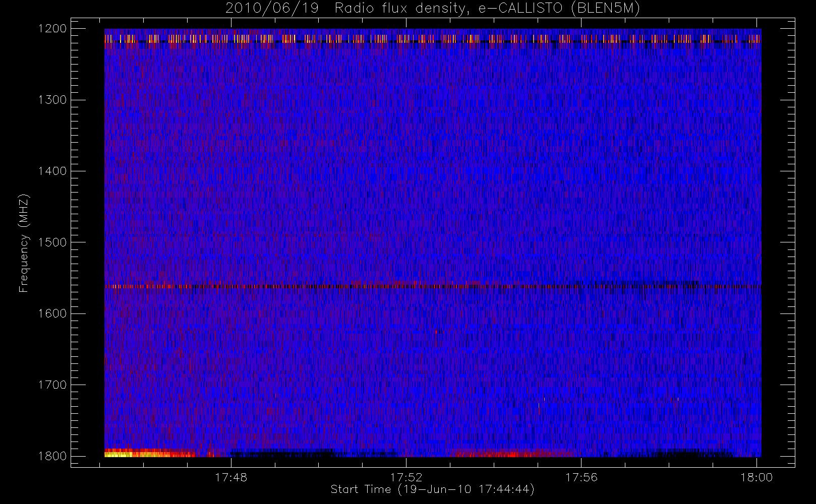Click the 17:52 time tick label

coord(406,477)
